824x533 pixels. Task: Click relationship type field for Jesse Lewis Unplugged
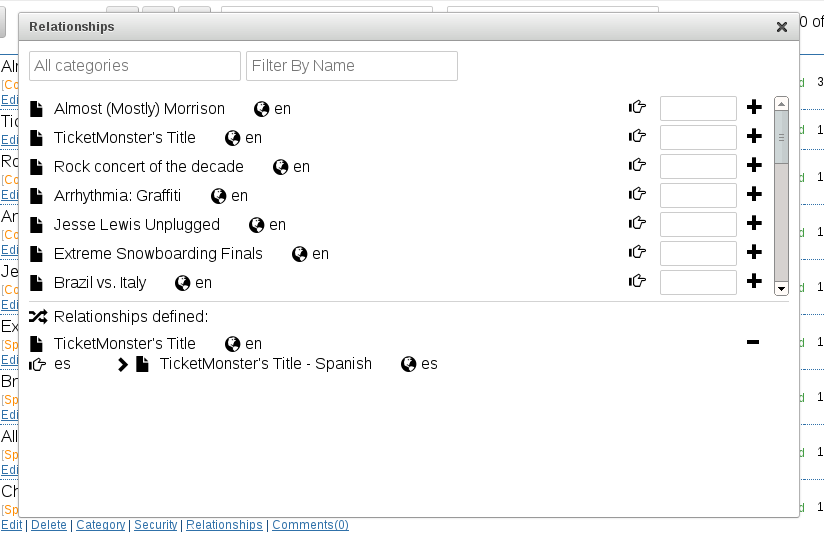point(698,224)
